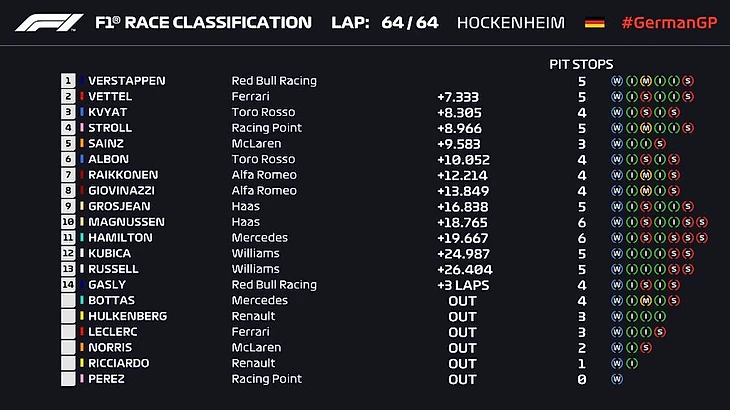Select Sainz's red soft tyre icon
This screenshot has width=730, height=410.
(x=659, y=143)
